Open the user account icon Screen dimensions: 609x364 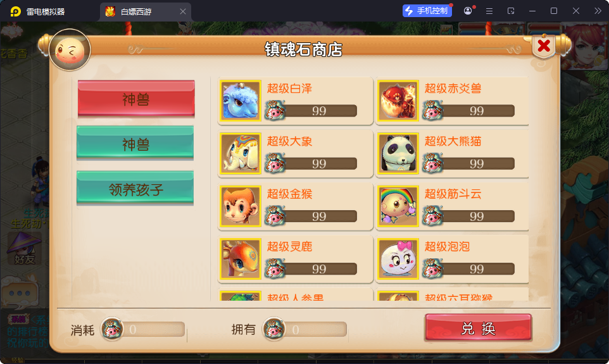click(x=468, y=11)
